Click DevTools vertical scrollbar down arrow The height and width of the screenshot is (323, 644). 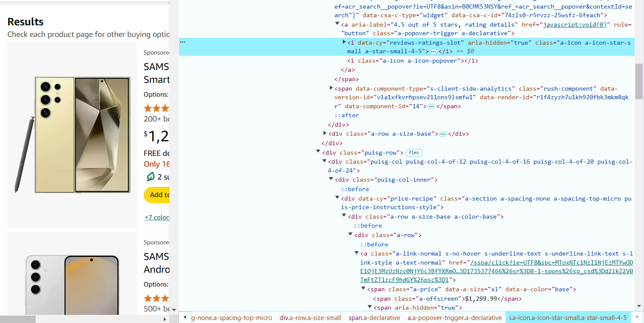pos(639,307)
